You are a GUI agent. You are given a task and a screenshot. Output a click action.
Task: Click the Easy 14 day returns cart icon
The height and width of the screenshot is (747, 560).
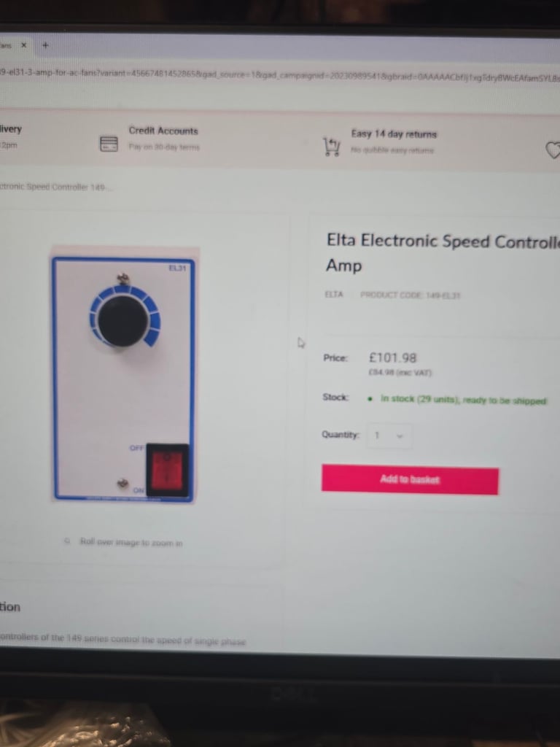click(x=332, y=147)
